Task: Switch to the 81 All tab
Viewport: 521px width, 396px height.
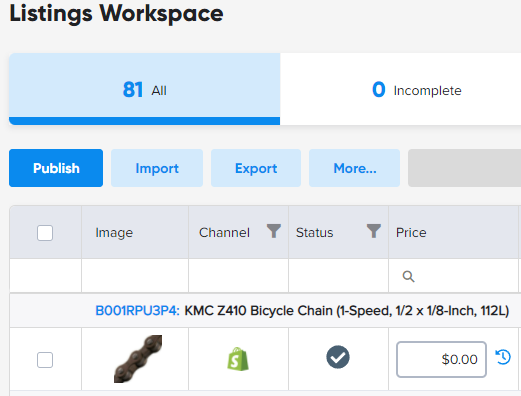Action: [x=144, y=89]
